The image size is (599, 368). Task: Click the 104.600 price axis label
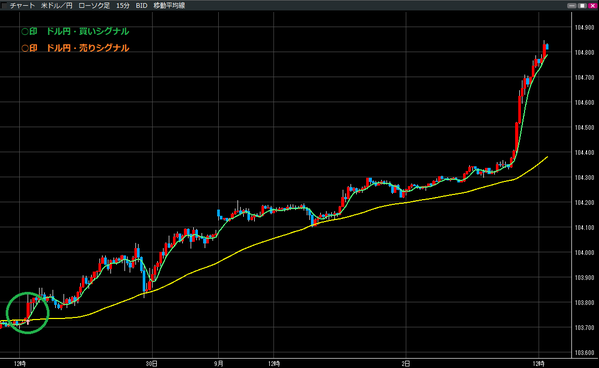[584, 102]
